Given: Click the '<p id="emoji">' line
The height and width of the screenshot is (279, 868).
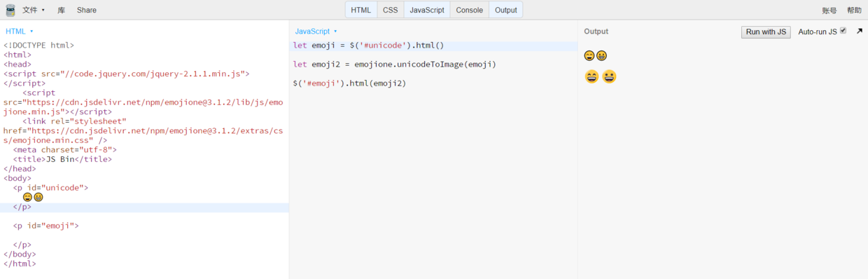Looking at the screenshot, I should [x=45, y=226].
